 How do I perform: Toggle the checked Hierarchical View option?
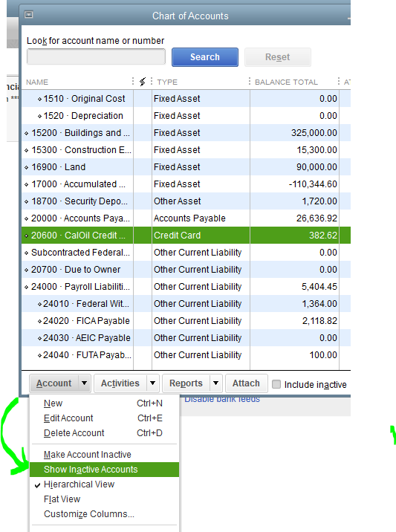pyautogui.click(x=79, y=484)
